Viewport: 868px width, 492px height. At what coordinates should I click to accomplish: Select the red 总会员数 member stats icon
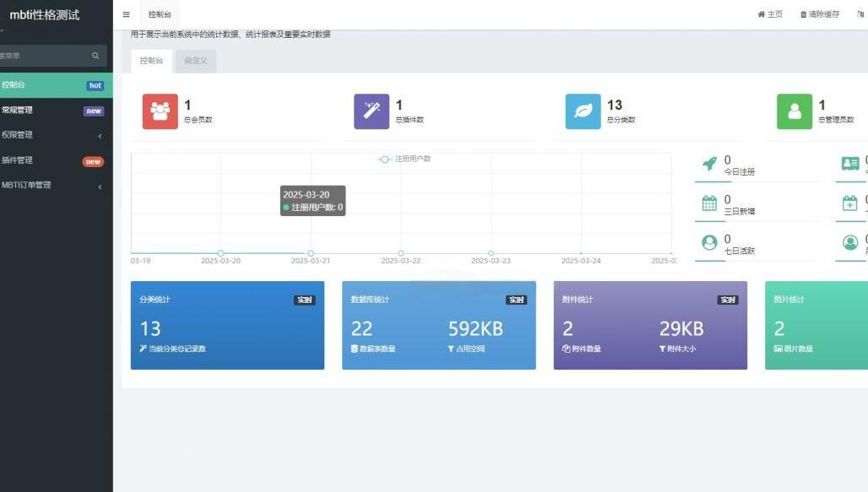tap(160, 110)
